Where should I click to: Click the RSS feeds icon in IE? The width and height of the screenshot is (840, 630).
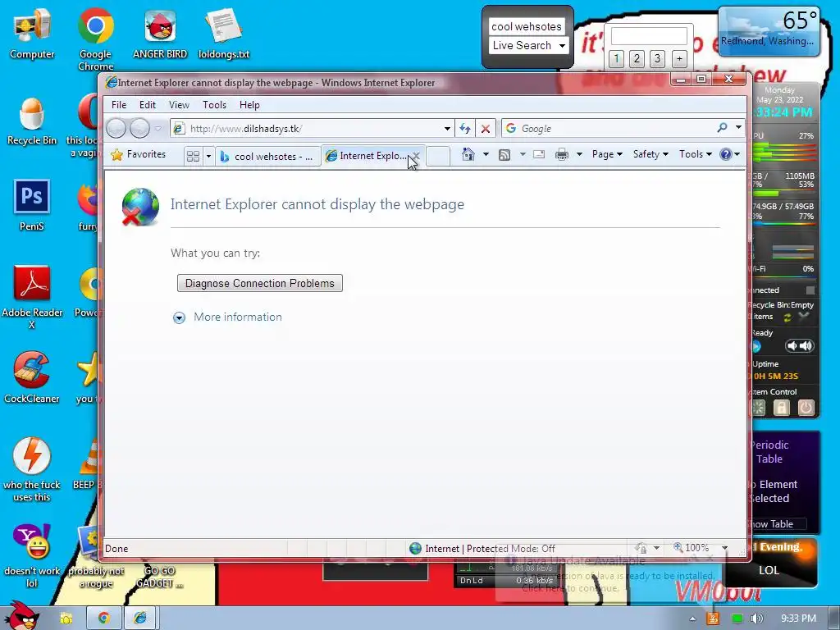tap(504, 155)
